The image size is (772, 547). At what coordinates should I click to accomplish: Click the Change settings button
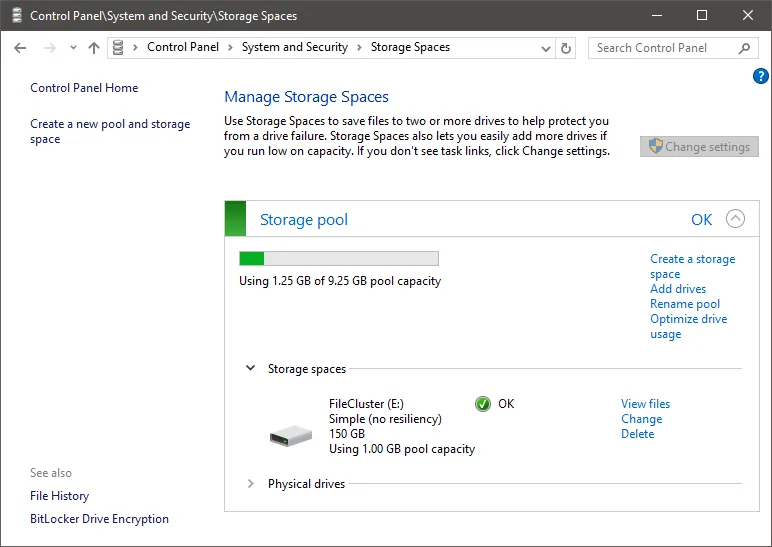point(699,147)
